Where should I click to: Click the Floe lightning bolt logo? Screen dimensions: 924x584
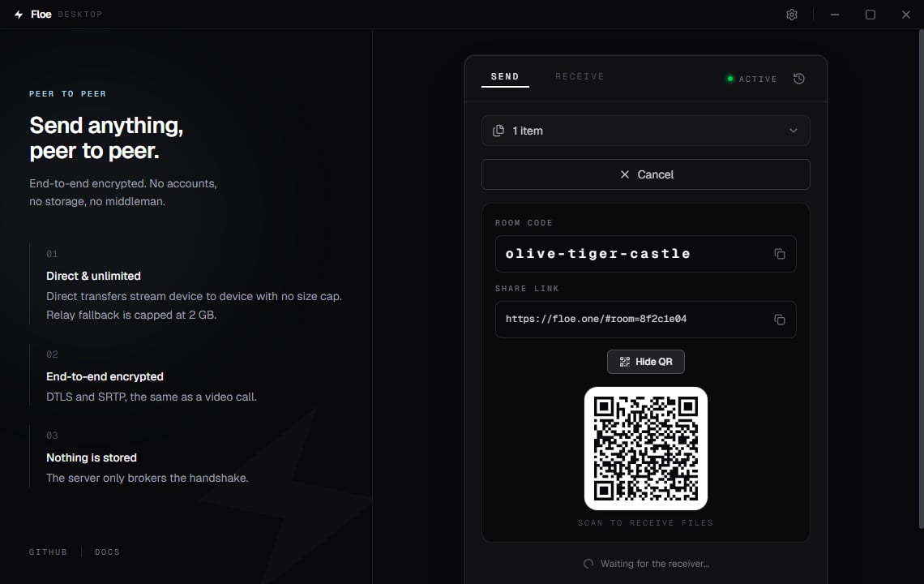pyautogui.click(x=19, y=14)
